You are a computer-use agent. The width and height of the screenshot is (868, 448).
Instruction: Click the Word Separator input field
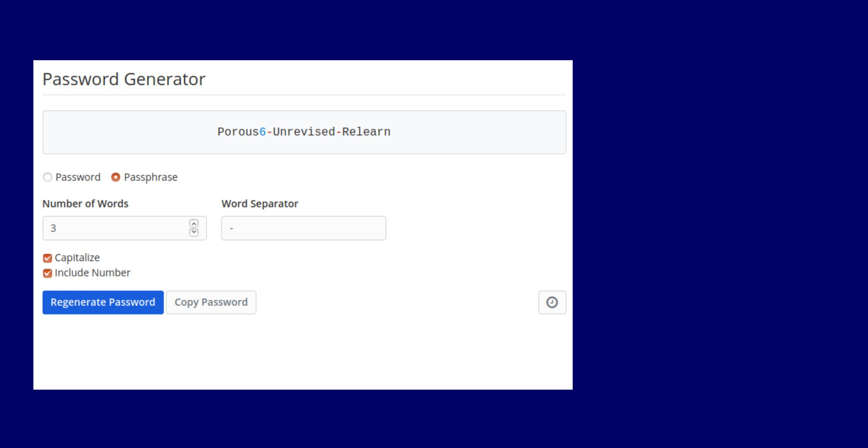tap(304, 227)
